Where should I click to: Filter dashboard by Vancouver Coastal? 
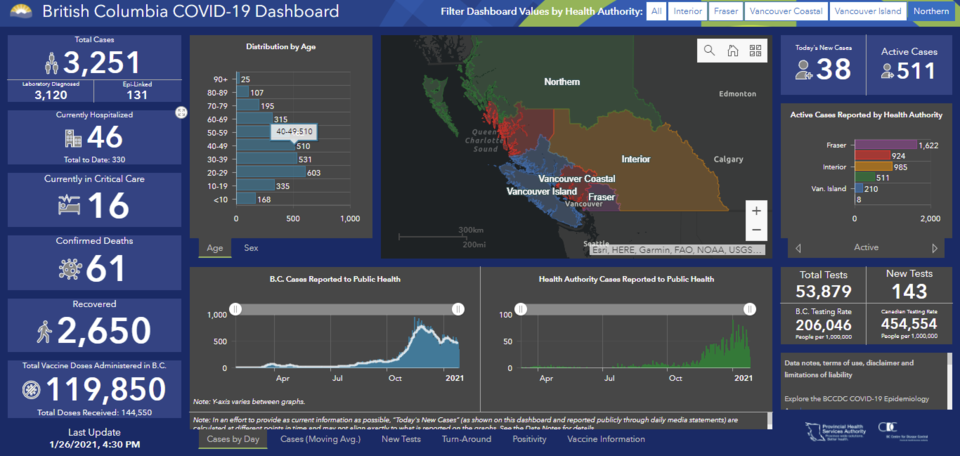[x=786, y=11]
